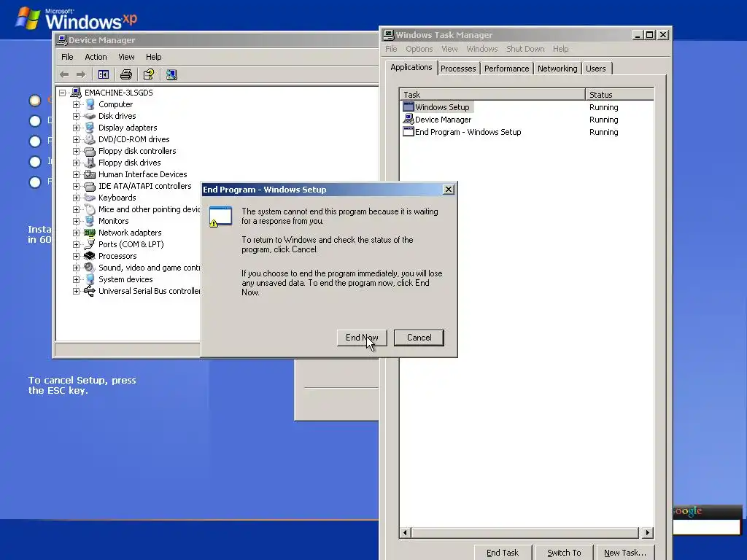Open Shut Down menu in Task Manager
The width and height of the screenshot is (747, 560).
[525, 49]
